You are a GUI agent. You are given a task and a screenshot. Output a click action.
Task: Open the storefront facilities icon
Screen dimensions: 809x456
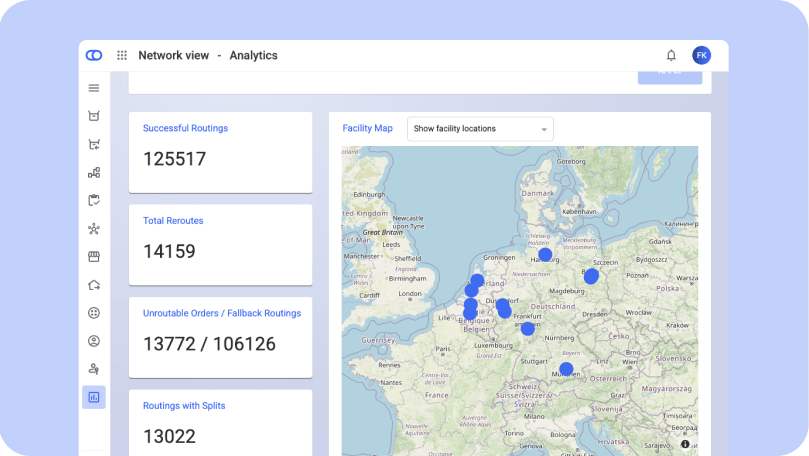[x=94, y=256]
